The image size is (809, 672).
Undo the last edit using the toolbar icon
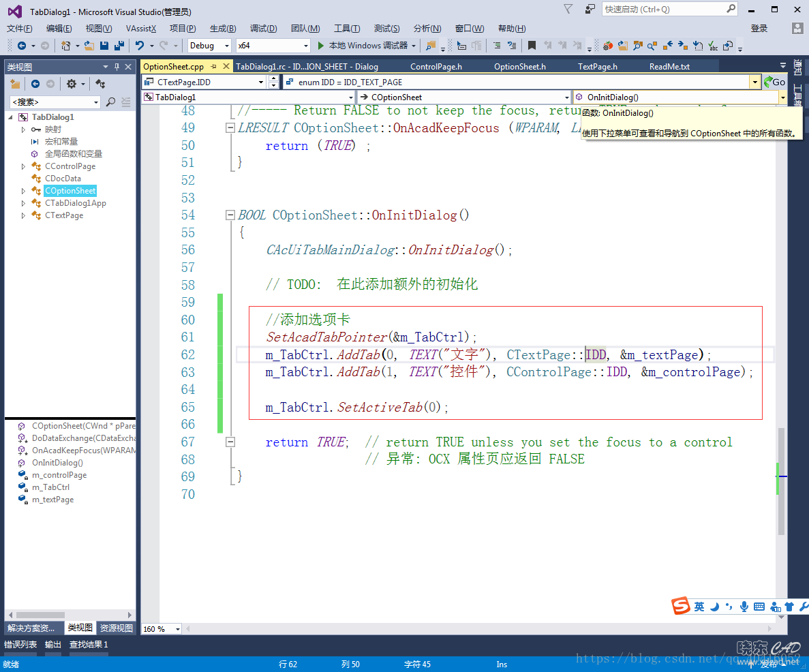139,46
